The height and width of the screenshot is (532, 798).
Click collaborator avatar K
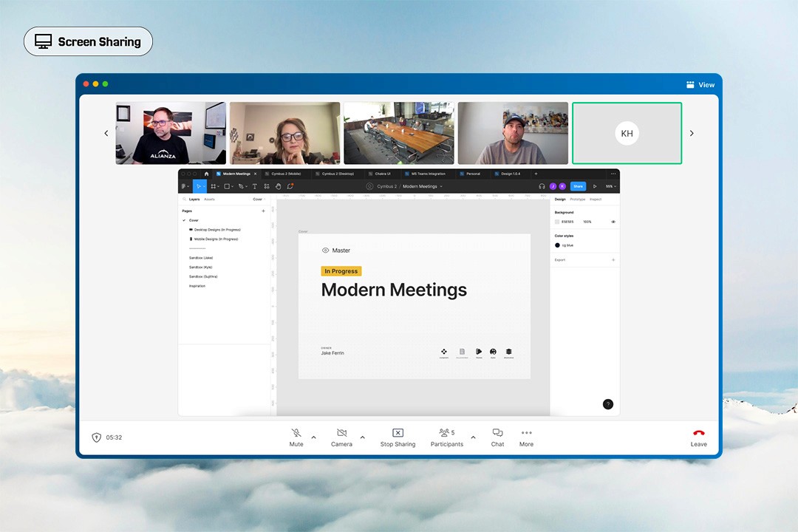tap(562, 186)
